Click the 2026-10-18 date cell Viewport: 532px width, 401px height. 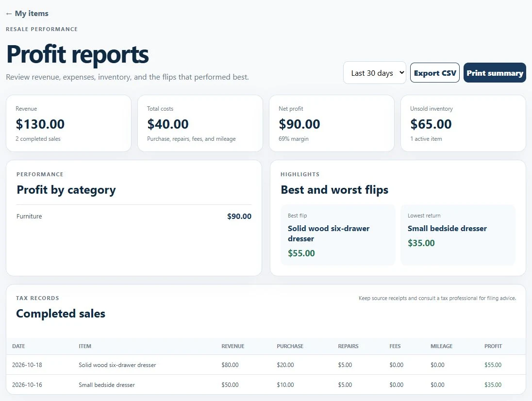27,365
